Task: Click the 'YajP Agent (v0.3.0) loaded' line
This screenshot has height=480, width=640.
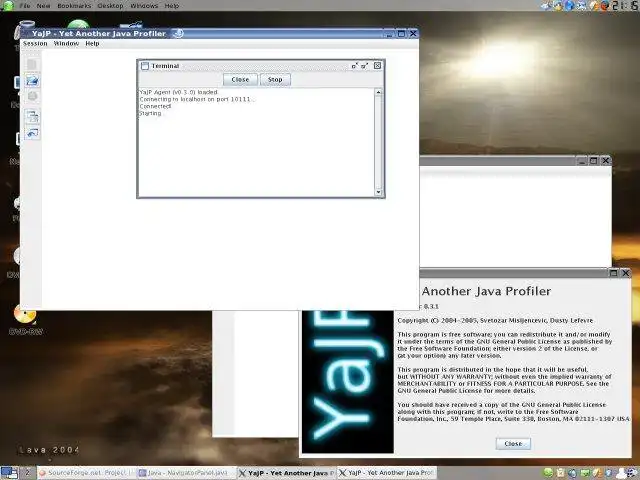Action: (x=178, y=92)
